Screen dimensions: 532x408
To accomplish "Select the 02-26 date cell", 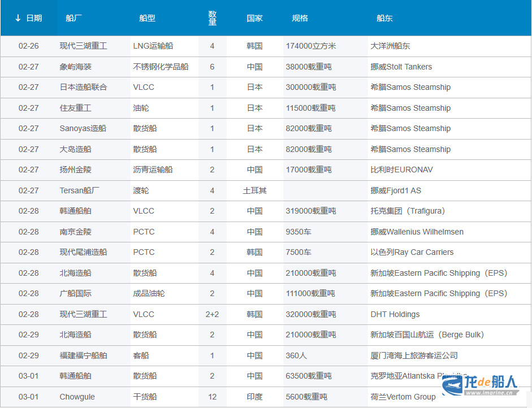I will click(x=29, y=46).
